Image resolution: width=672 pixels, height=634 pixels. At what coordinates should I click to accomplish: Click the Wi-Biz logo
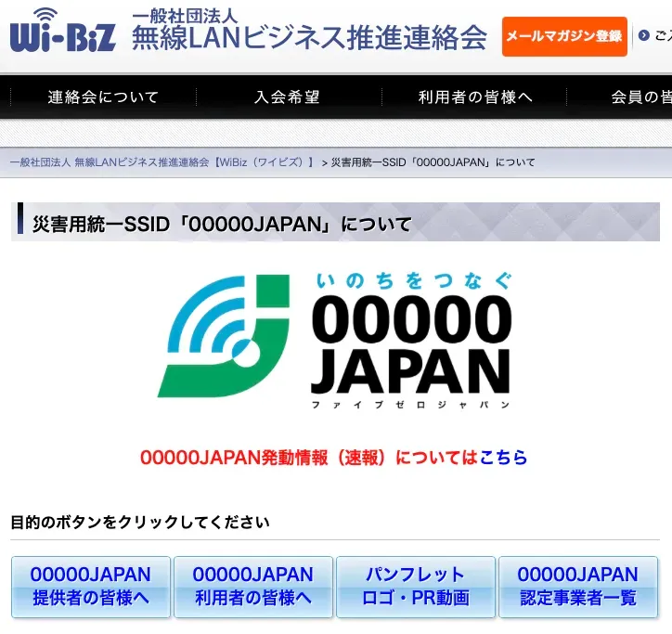[63, 30]
